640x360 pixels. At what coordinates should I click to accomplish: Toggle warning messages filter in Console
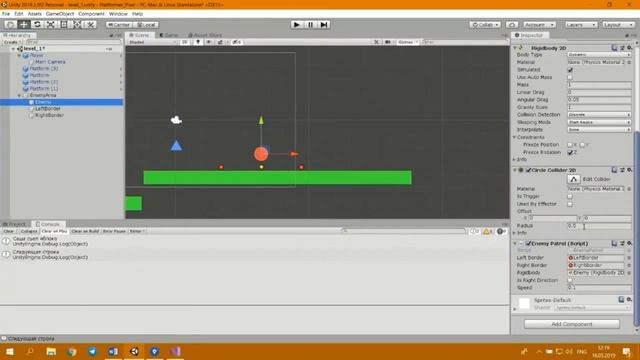[x=488, y=231]
